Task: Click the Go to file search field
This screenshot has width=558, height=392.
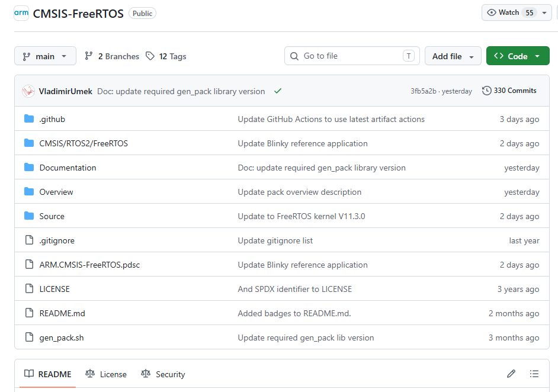Action: 351,56
